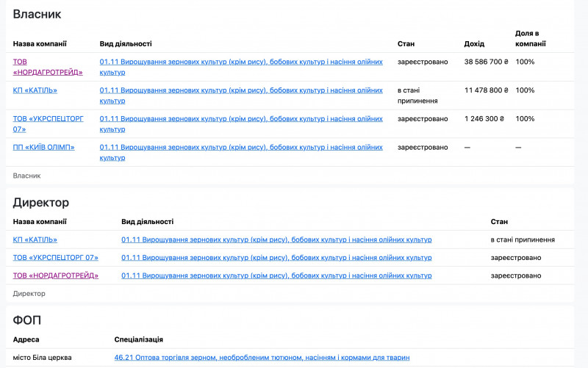Click the Директор footer label below director table

[x=29, y=293]
